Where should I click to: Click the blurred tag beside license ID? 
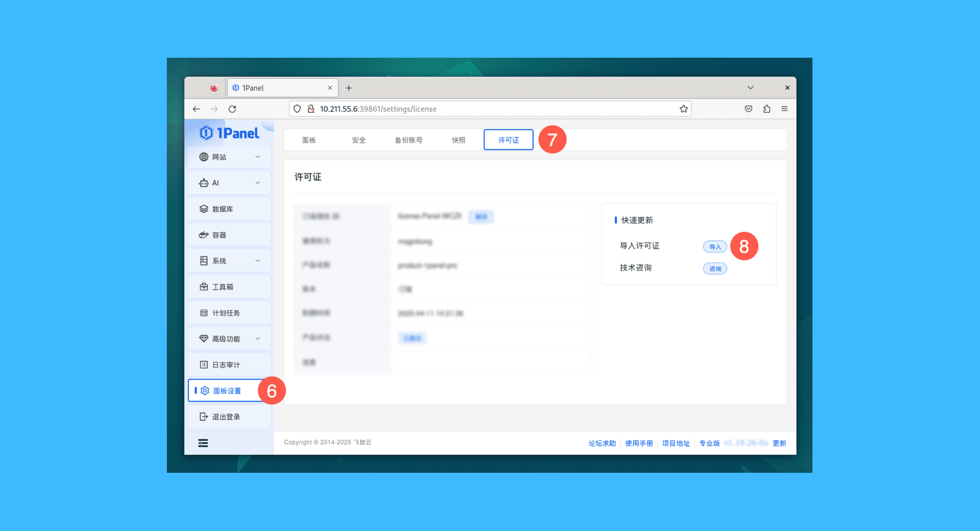point(481,217)
